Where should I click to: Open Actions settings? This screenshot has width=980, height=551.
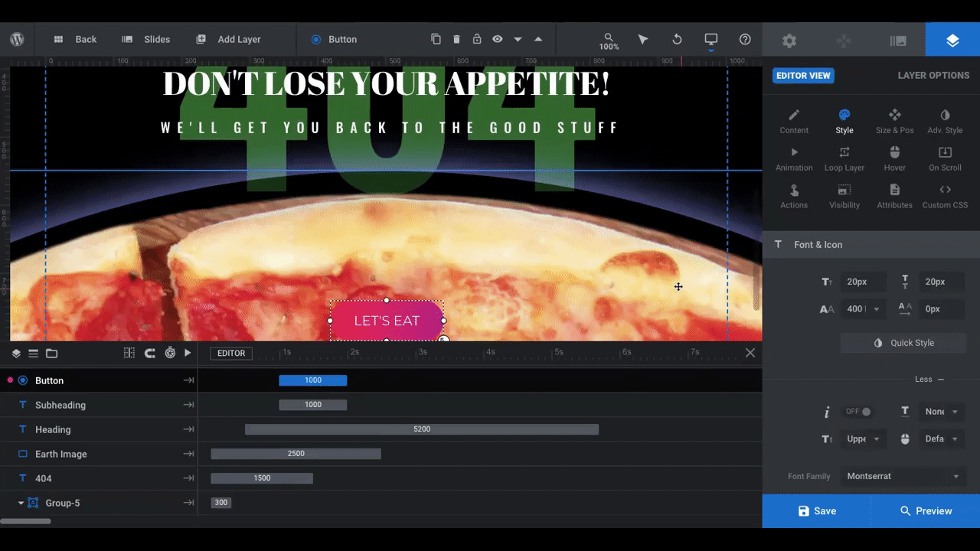click(794, 197)
